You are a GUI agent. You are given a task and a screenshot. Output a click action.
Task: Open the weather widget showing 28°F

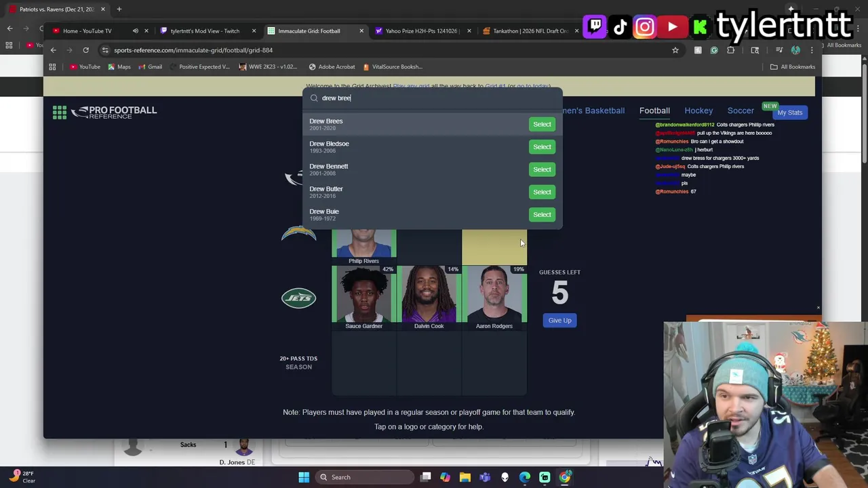20,477
